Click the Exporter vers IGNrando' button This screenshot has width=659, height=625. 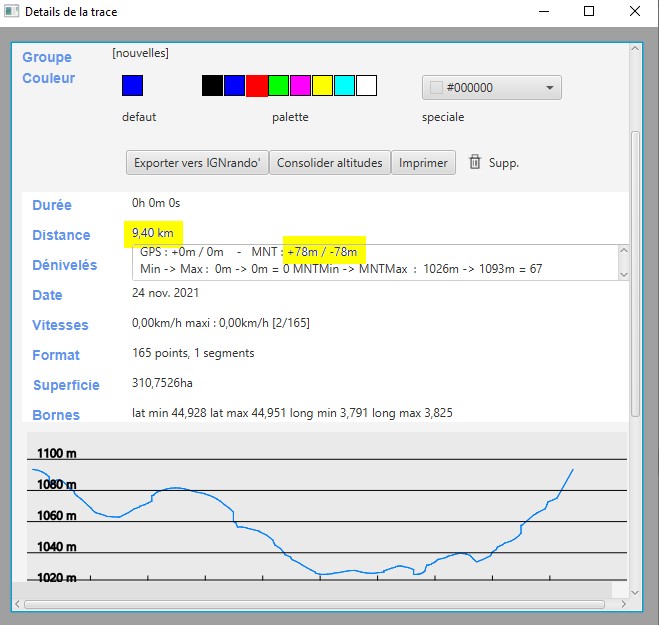198,163
